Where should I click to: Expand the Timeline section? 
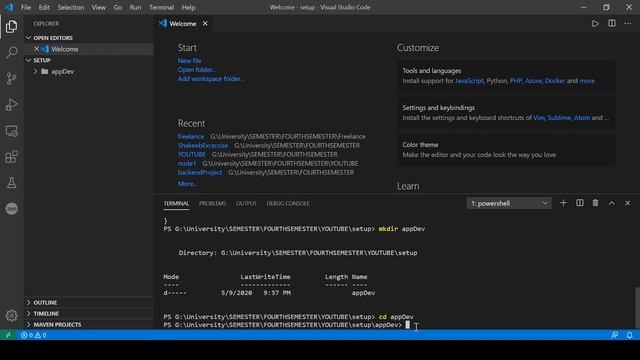[x=28, y=313]
